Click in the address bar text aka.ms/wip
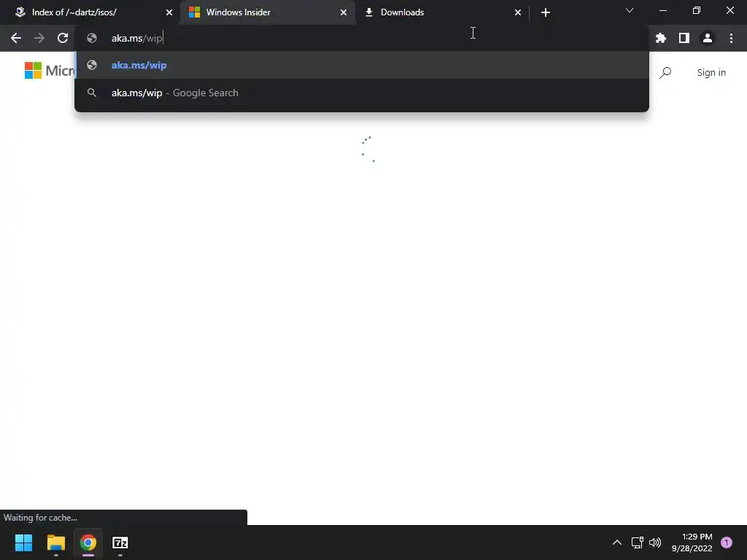The image size is (747, 560). (x=137, y=38)
